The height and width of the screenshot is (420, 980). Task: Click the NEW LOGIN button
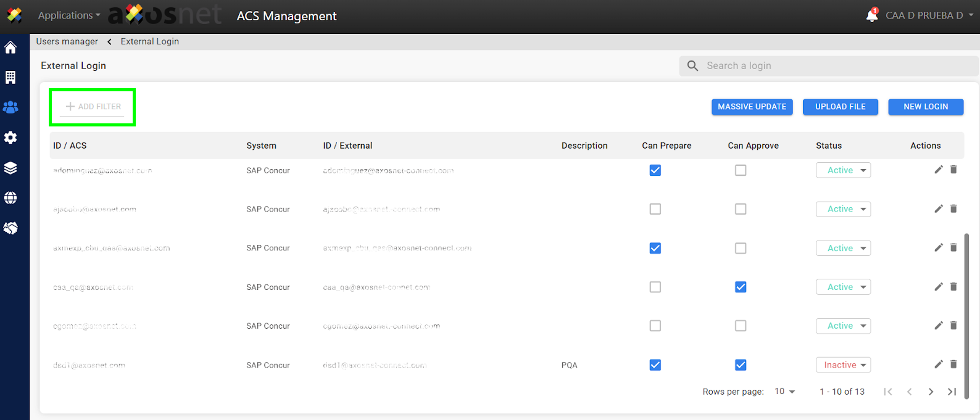pyautogui.click(x=926, y=107)
